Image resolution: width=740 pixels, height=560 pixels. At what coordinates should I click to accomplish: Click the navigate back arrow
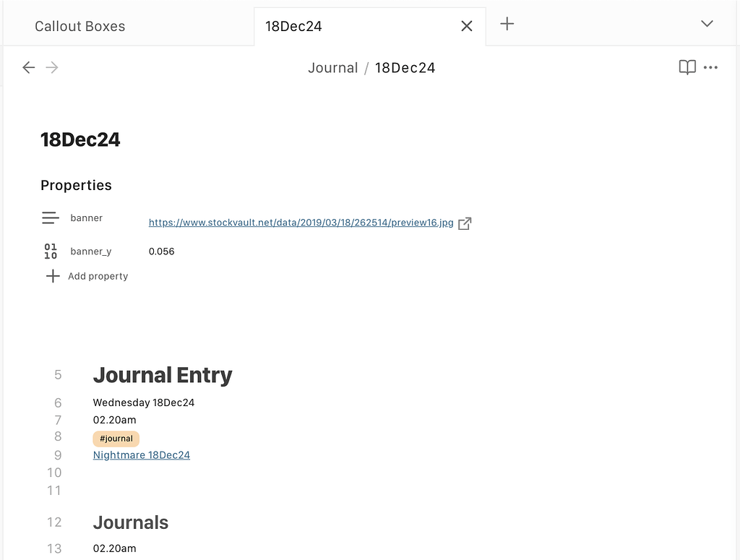28,67
